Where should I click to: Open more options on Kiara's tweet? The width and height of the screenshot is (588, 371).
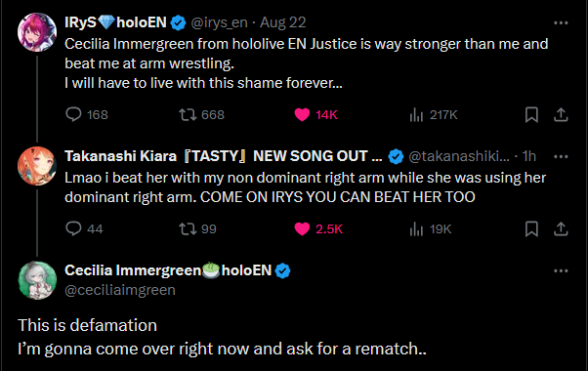(561, 156)
